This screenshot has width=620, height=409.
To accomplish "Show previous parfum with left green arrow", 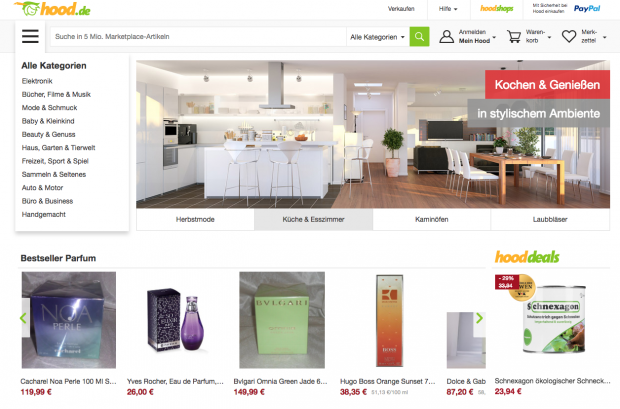I will point(23,318).
